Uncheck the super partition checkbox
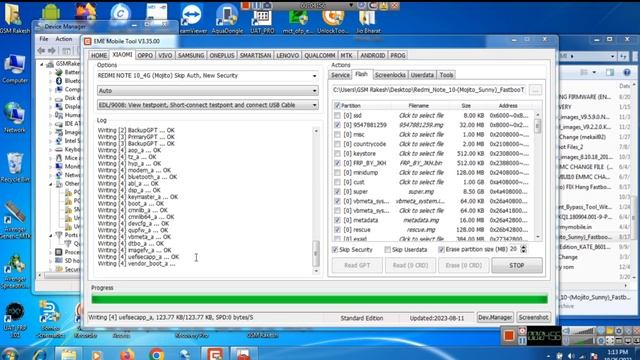Viewport: 640px width, 360px height. (337, 191)
